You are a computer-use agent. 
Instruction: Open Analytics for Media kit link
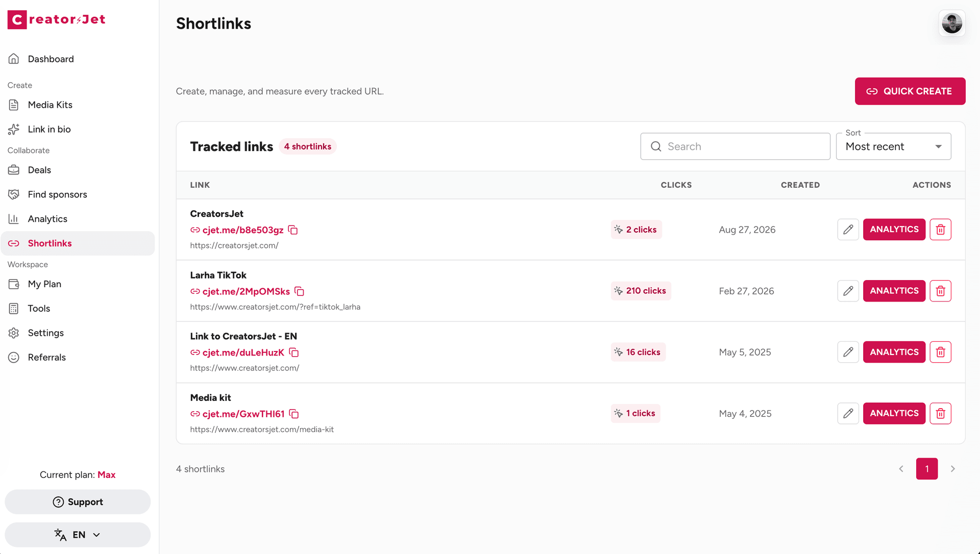tap(894, 413)
